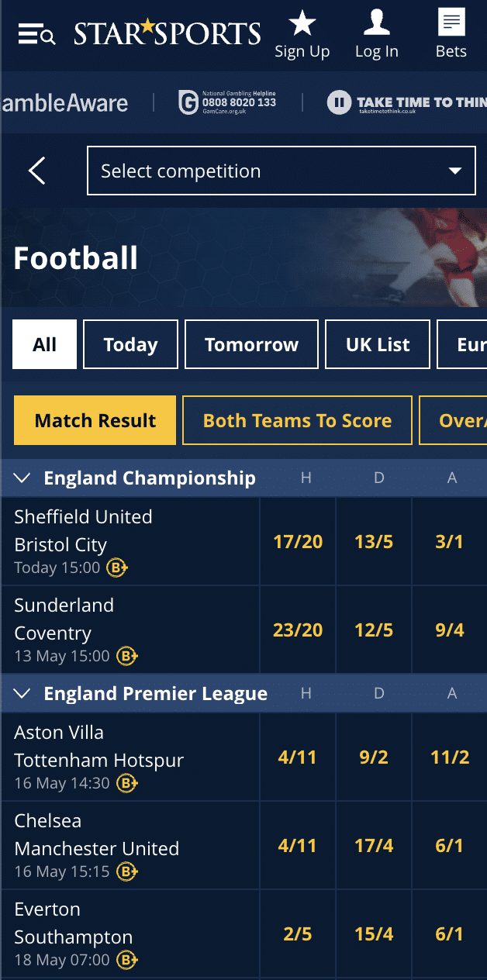Click the Take Time To Think pause icon
Screen dimensions: 487x980
click(339, 102)
